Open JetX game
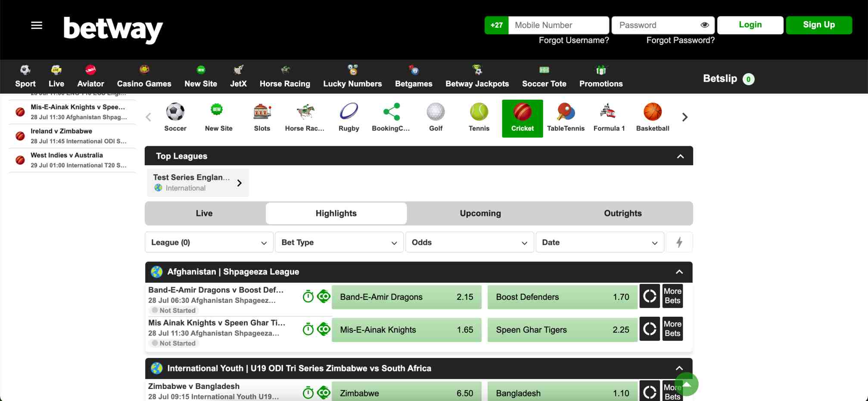This screenshot has width=868, height=401. click(x=238, y=76)
